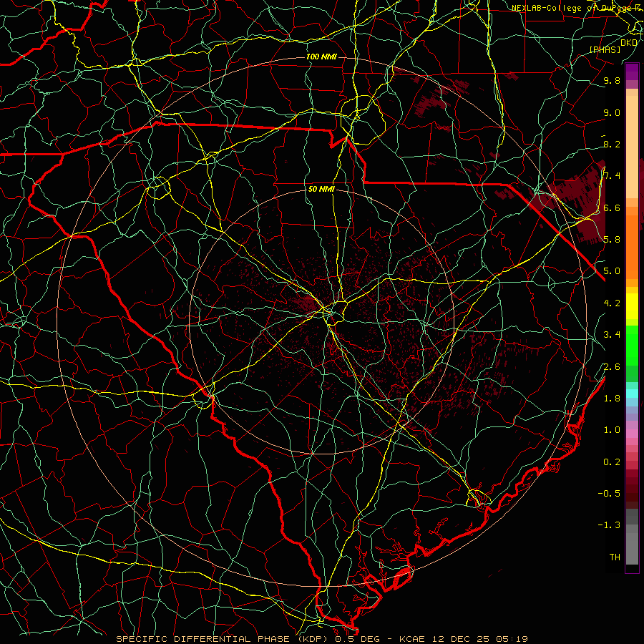The image size is (644, 644).
Task: Click the yellow band of the color scale
Action: tap(632, 306)
